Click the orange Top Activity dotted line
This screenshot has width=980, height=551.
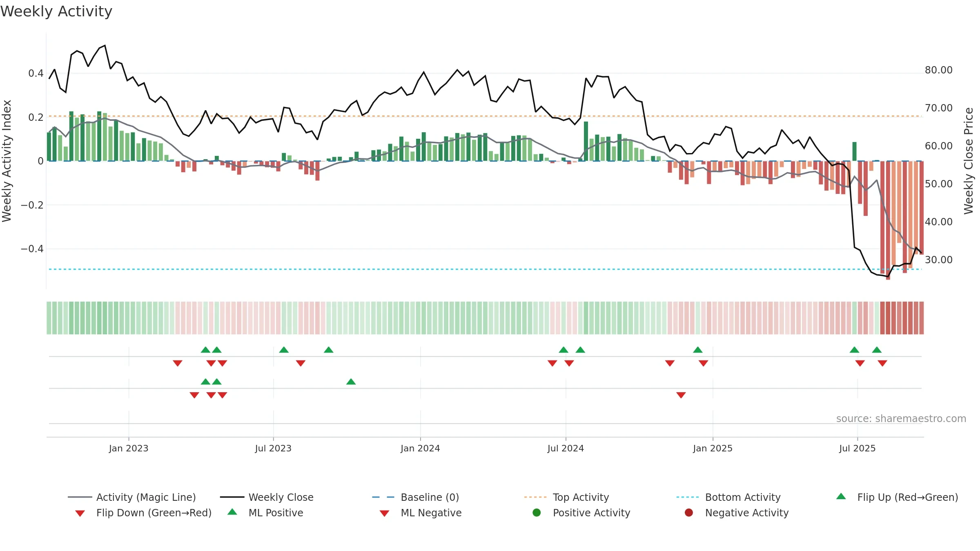[485, 116]
